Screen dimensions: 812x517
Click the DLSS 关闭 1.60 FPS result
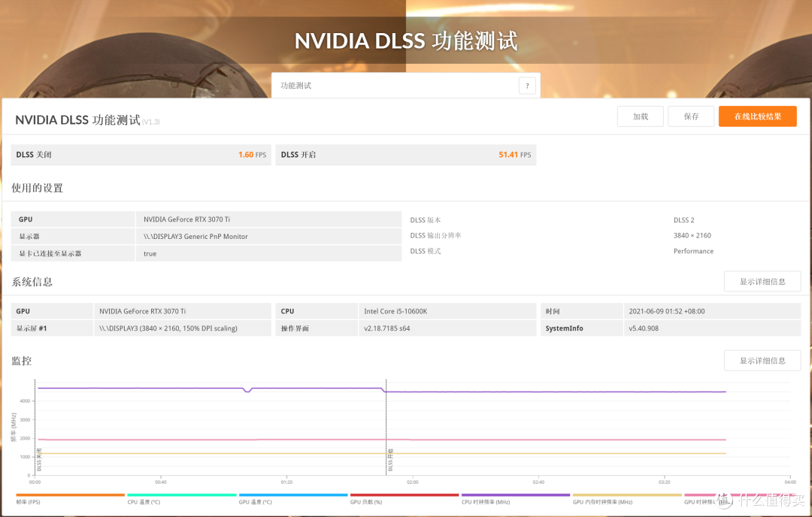click(x=141, y=155)
